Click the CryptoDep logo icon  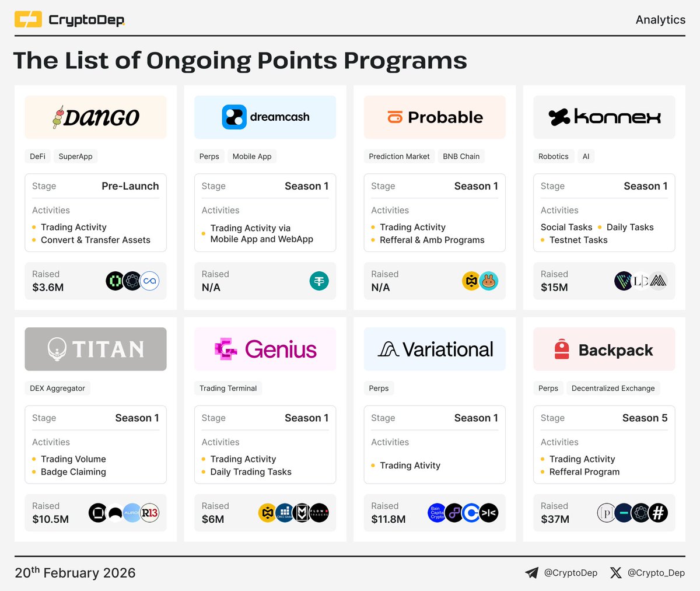[28, 19]
